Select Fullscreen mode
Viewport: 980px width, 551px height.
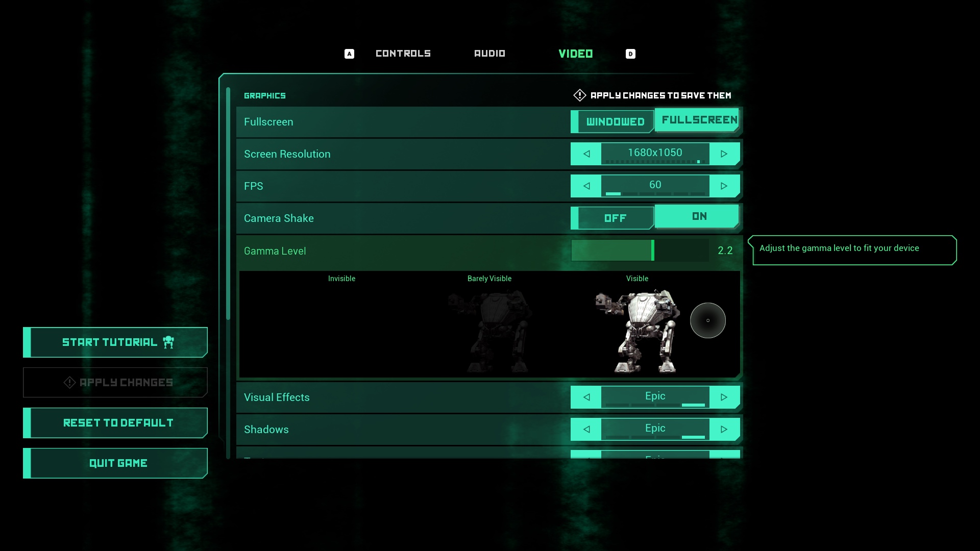[698, 120]
